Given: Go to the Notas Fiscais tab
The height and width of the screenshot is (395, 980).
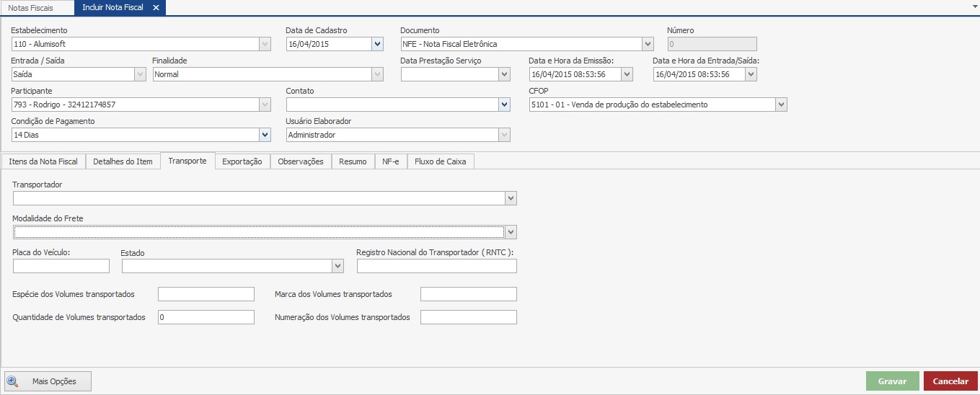Looking at the screenshot, I should tap(30, 8).
